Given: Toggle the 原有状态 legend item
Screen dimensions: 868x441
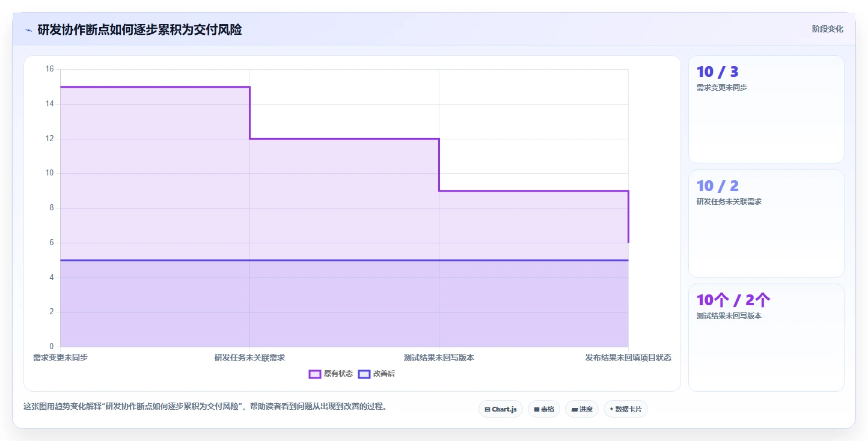Looking at the screenshot, I should pyautogui.click(x=331, y=374).
